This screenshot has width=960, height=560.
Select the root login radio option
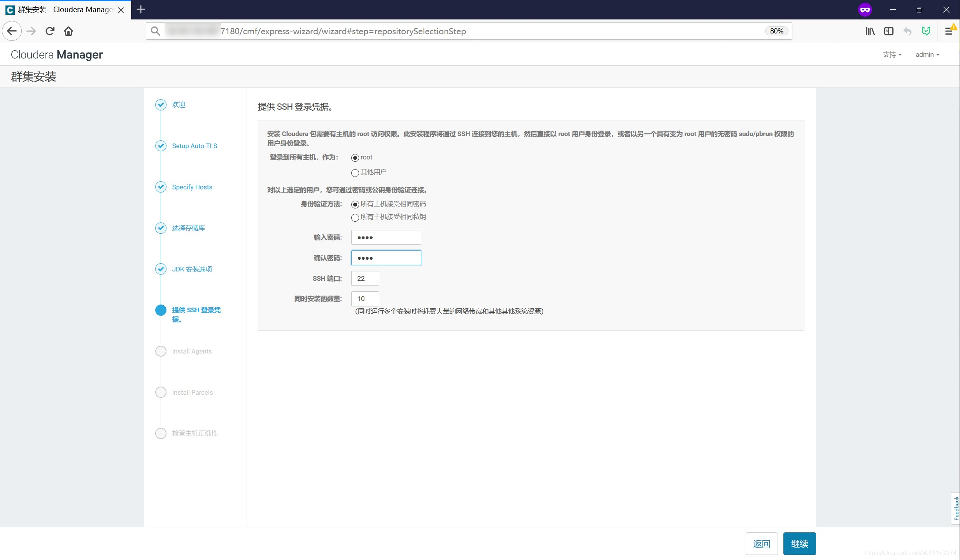tap(355, 158)
